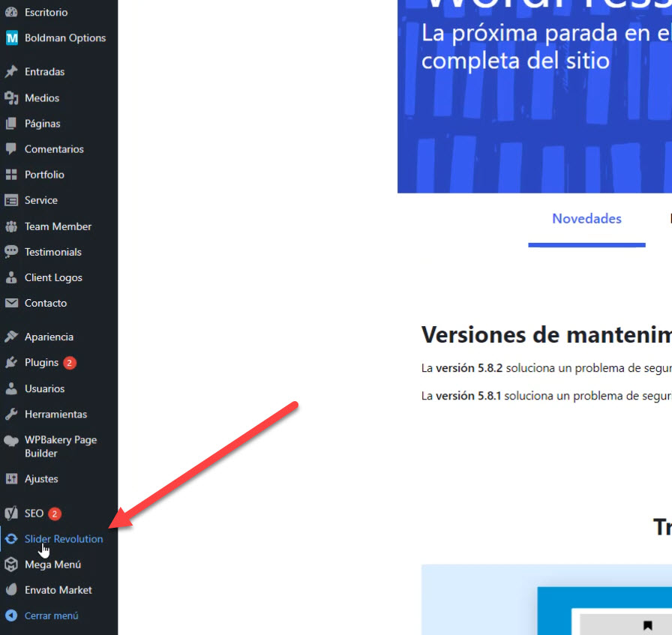
Task: Open the Medios library menu
Action: tap(42, 98)
